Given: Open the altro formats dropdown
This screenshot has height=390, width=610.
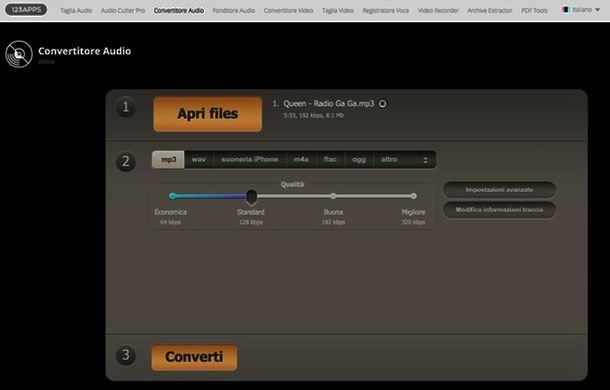Looking at the screenshot, I should [x=405, y=160].
